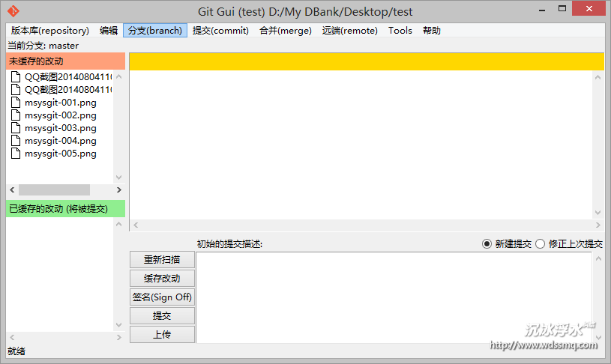Click the 缓存改动 button

pos(162,279)
